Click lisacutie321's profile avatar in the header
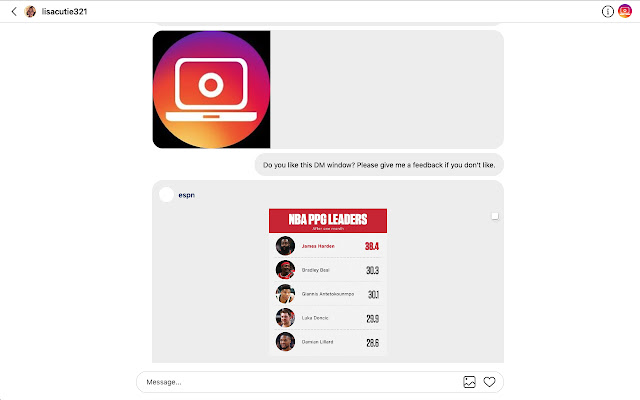The height and width of the screenshot is (400, 640). tap(30, 11)
